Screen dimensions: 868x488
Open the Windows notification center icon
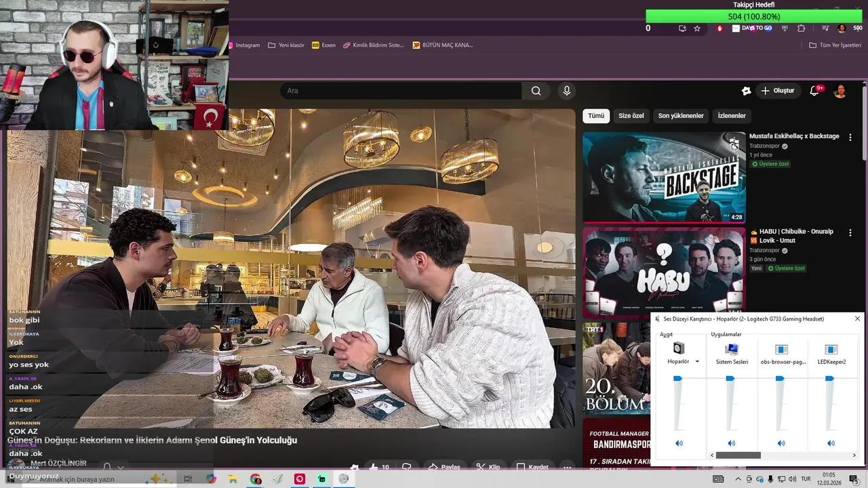[x=854, y=479]
